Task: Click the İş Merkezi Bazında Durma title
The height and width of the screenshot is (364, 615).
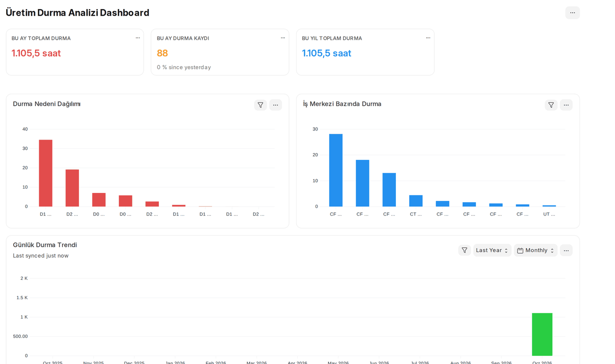Action: (x=342, y=104)
